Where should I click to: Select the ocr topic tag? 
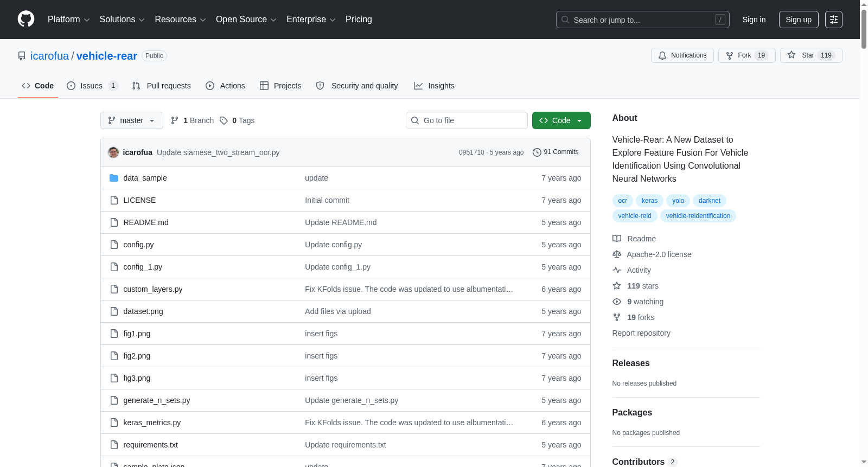tap(622, 201)
